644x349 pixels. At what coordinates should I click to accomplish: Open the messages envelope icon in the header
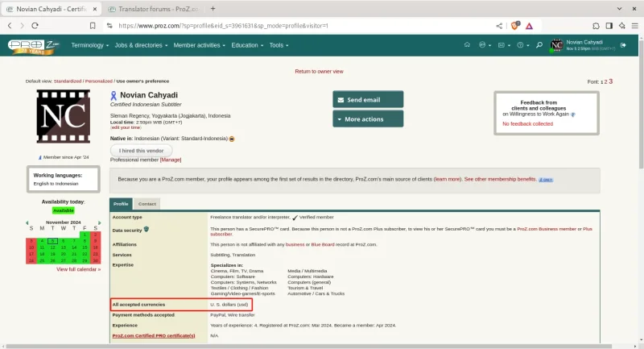tap(504, 45)
